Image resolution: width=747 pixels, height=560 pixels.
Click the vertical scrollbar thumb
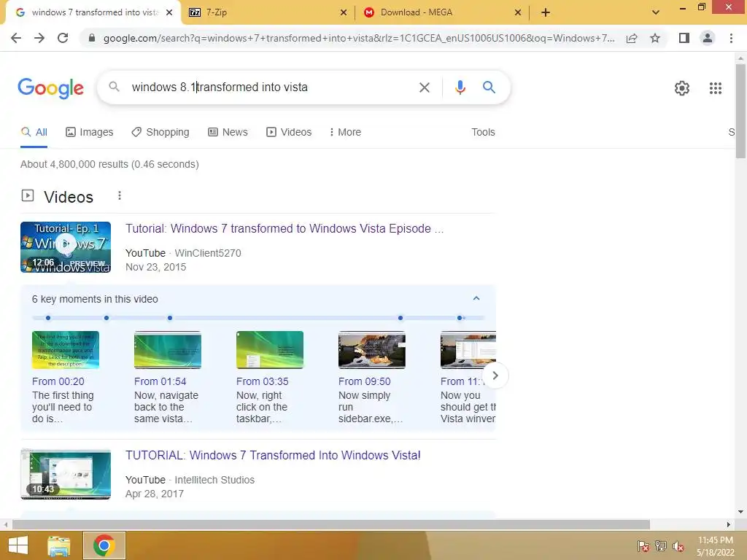[x=740, y=111]
